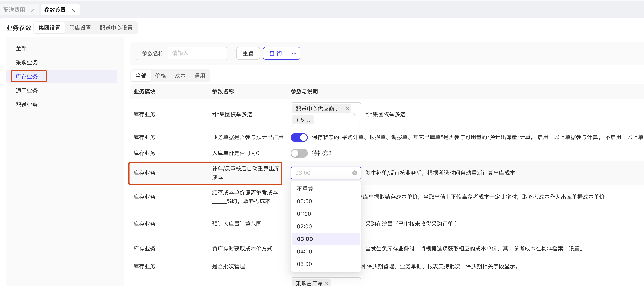Disable 业务单据是否参与预计出占用 toggle
This screenshot has height=286, width=644.
pyautogui.click(x=299, y=137)
